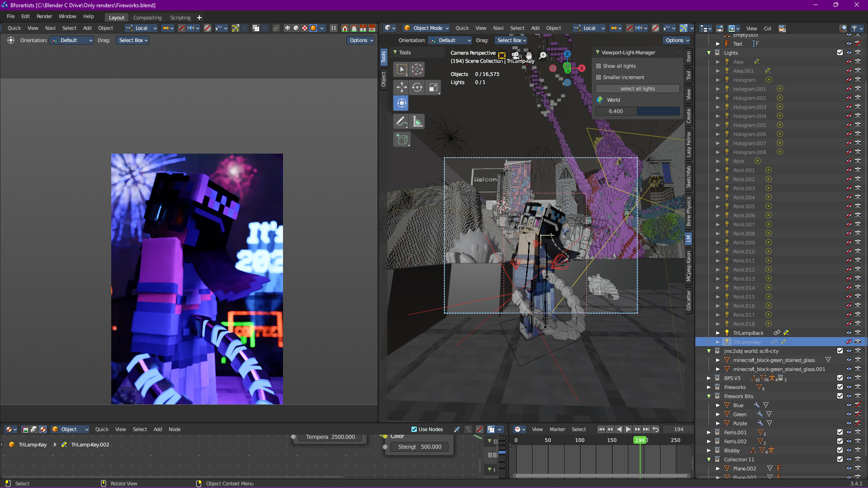Switch to the Compositing workspace tab
Viewport: 868px width, 488px height.
[147, 18]
